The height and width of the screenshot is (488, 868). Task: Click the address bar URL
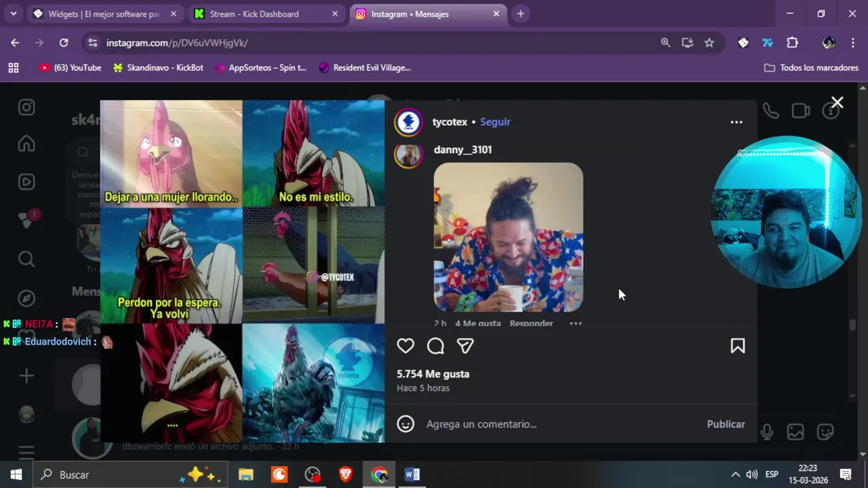pyautogui.click(x=177, y=43)
